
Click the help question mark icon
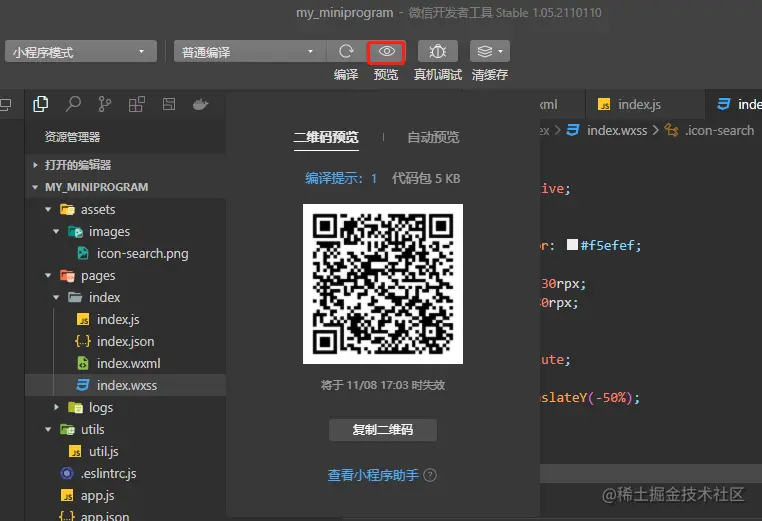(x=430, y=475)
